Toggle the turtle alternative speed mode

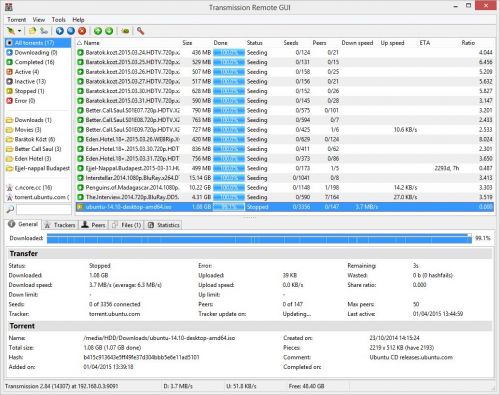pos(125,31)
